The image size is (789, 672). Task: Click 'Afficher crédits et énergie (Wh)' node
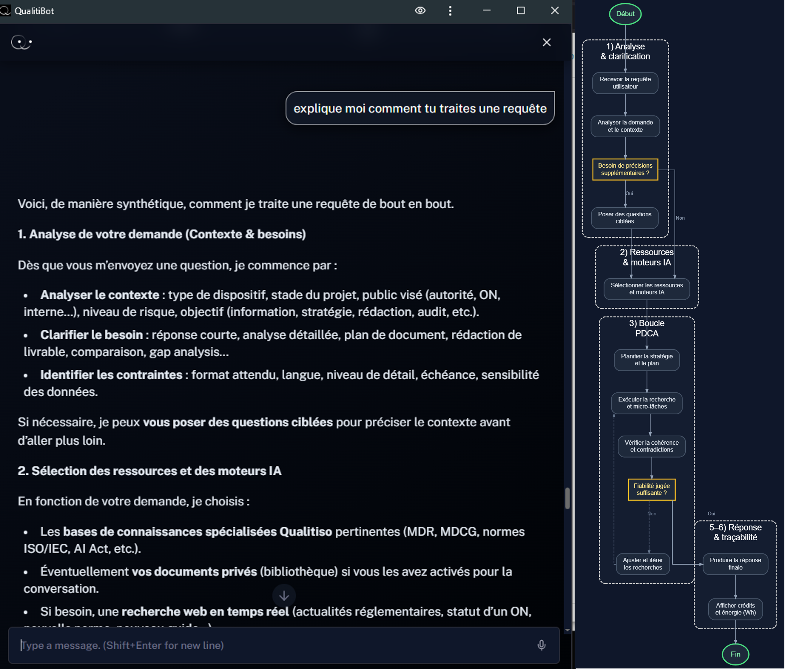pos(735,609)
